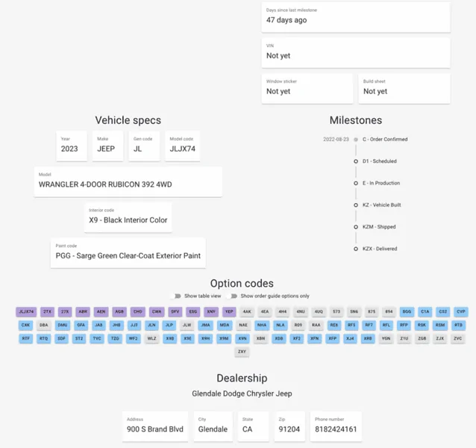The height and width of the screenshot is (448, 476).
Task: Toggle the Show table view switch
Action: [x=176, y=296]
